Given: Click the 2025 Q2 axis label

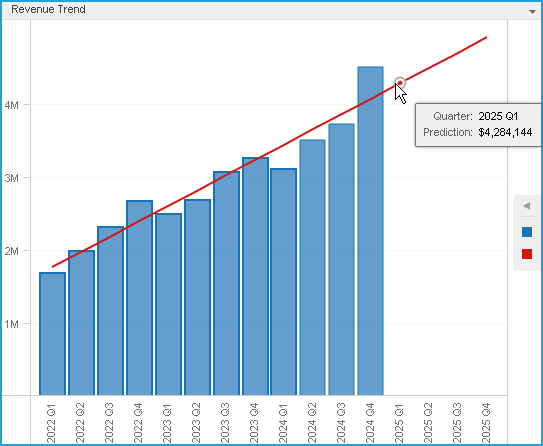Looking at the screenshot, I should point(428,422).
